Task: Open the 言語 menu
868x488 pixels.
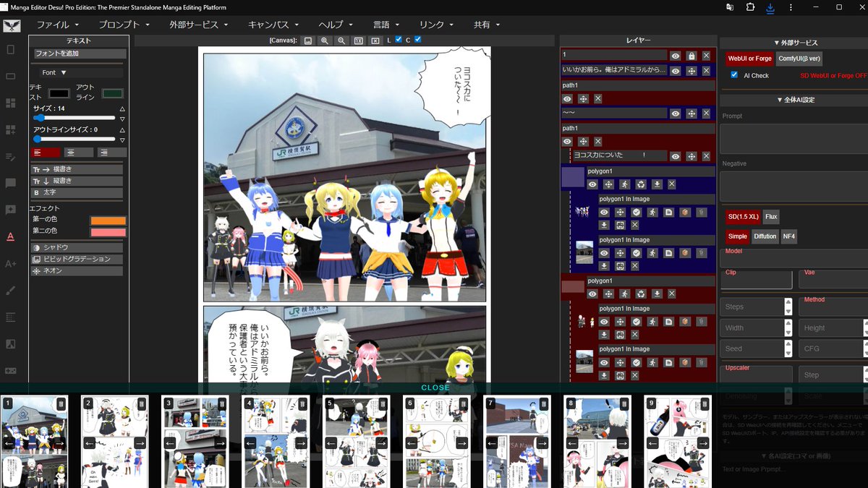Action: point(385,25)
